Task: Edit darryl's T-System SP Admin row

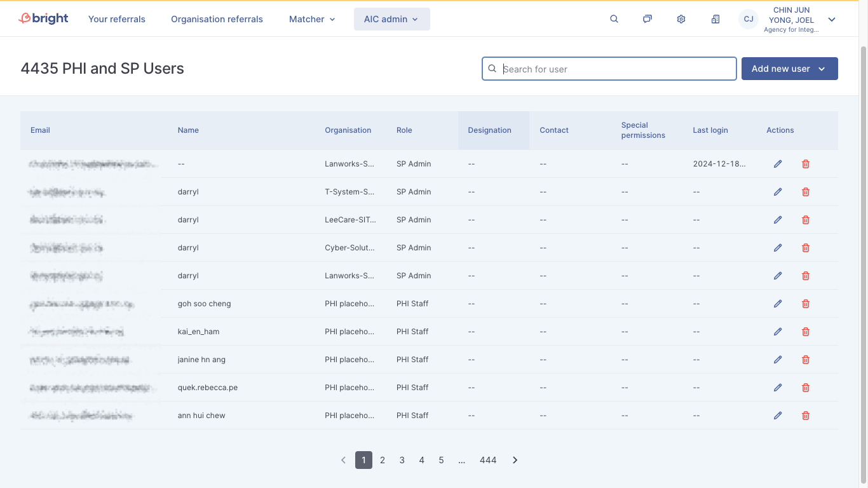Action: tap(778, 192)
